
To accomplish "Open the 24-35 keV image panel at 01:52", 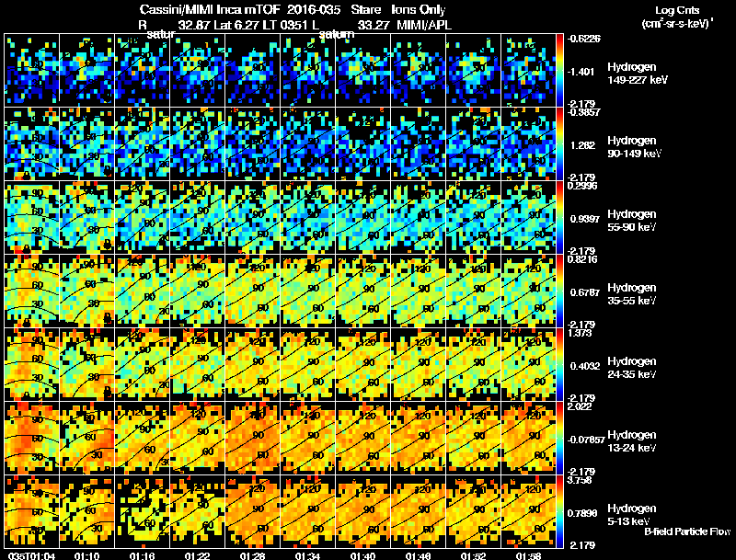I will [x=474, y=365].
